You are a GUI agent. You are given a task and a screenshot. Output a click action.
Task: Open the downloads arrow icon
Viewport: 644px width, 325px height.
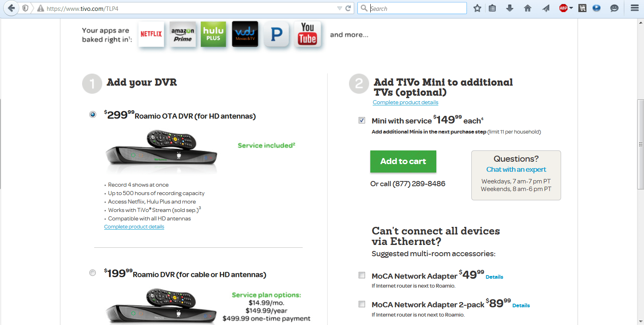point(510,8)
